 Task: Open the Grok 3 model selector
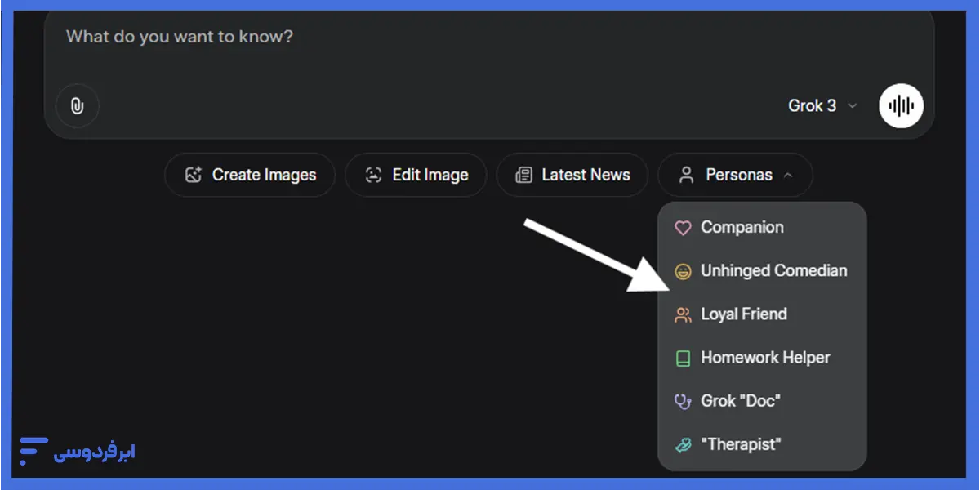tap(822, 105)
